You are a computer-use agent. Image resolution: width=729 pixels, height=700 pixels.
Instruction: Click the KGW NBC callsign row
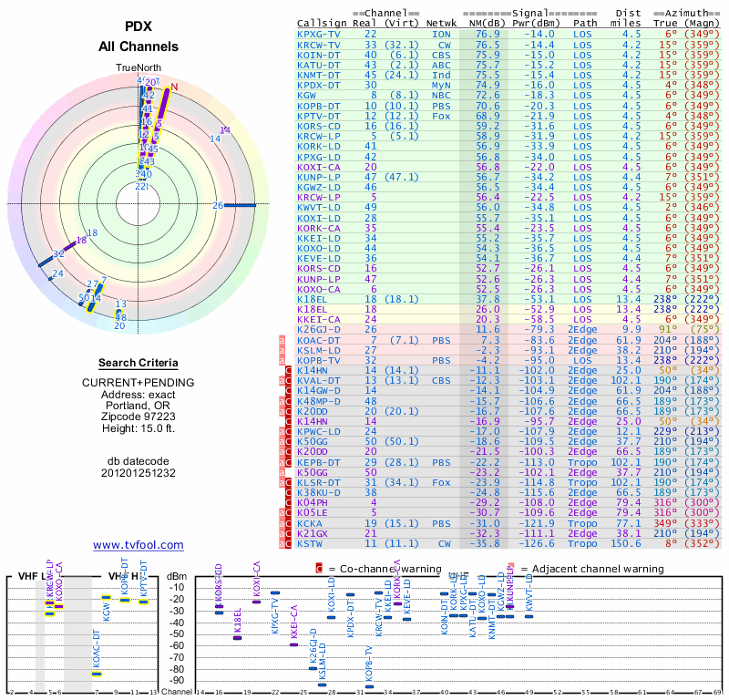tap(508, 96)
